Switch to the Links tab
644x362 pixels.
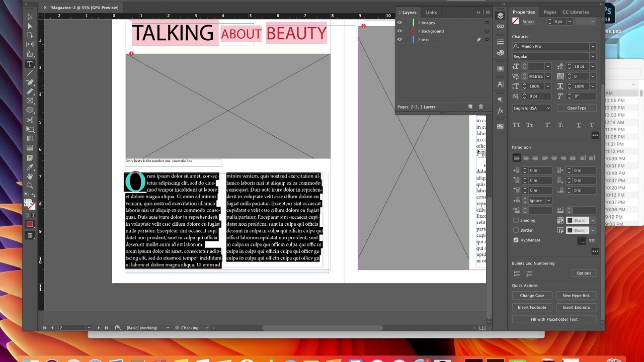click(x=431, y=13)
